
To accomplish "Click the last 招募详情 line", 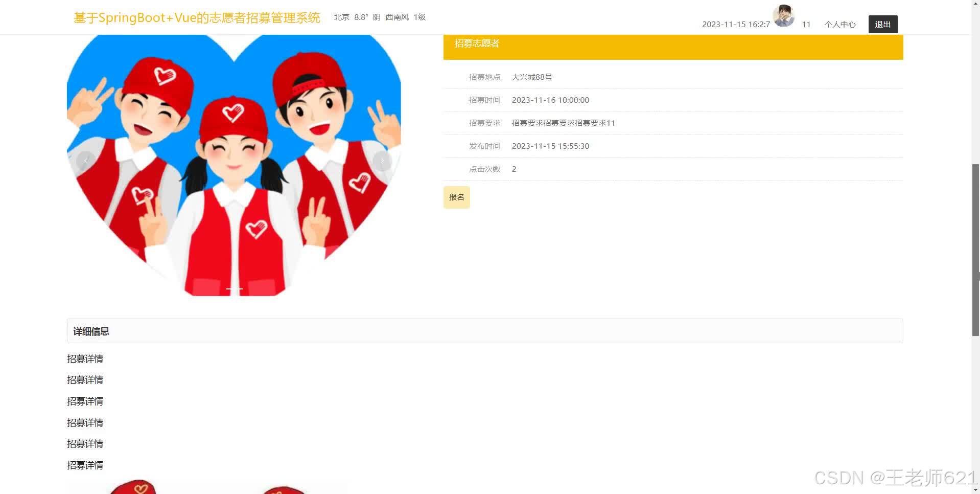I will click(x=85, y=465).
